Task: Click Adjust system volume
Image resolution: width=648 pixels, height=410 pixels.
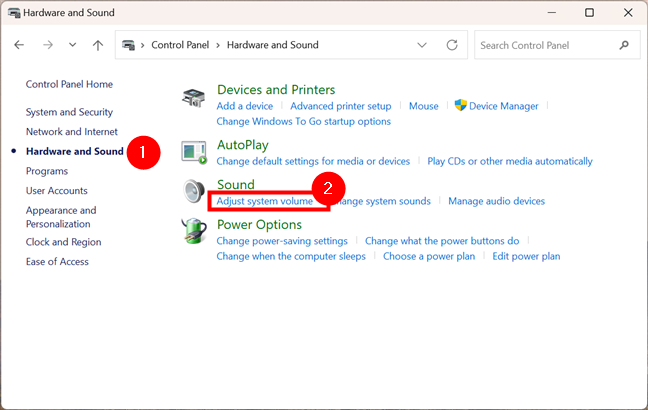Action: (x=265, y=201)
